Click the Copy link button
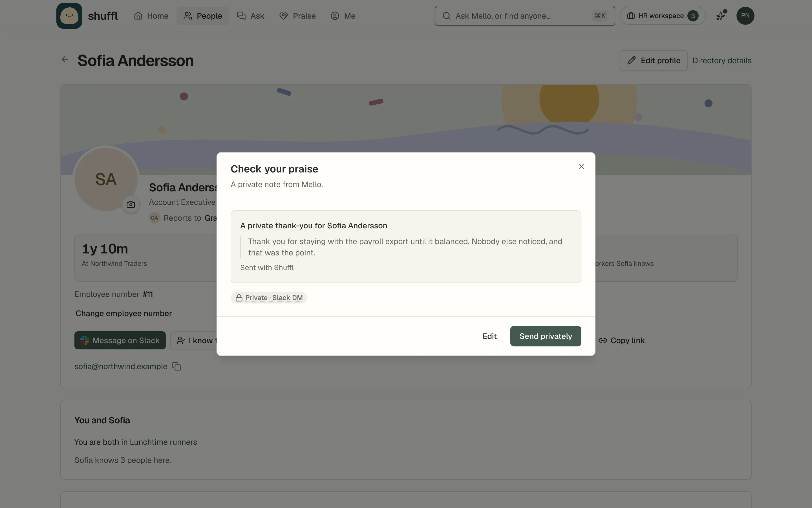The height and width of the screenshot is (508, 812). click(x=622, y=340)
